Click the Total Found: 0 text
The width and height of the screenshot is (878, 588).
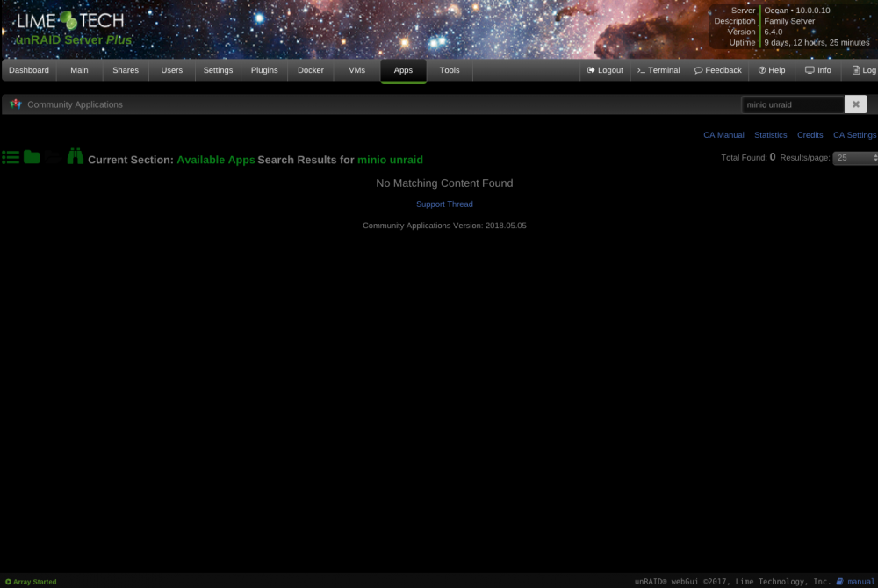(748, 157)
